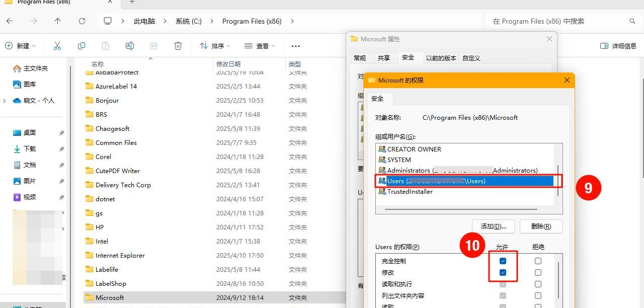Click the Copy icon in the toolbar
Screen dimensions: 644x308
pos(81,46)
